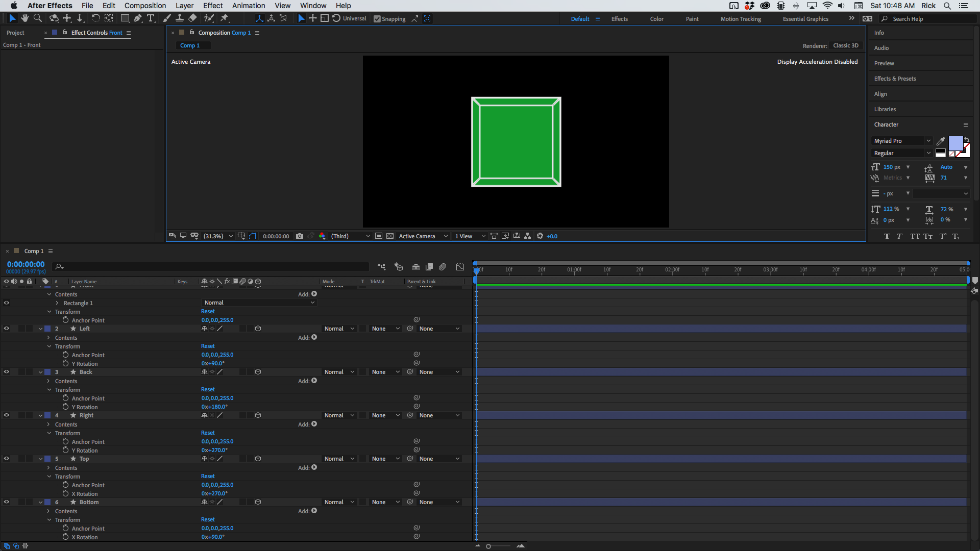Image resolution: width=980 pixels, height=551 pixels.
Task: Toggle Transparency Grid for the composition
Action: [389, 236]
